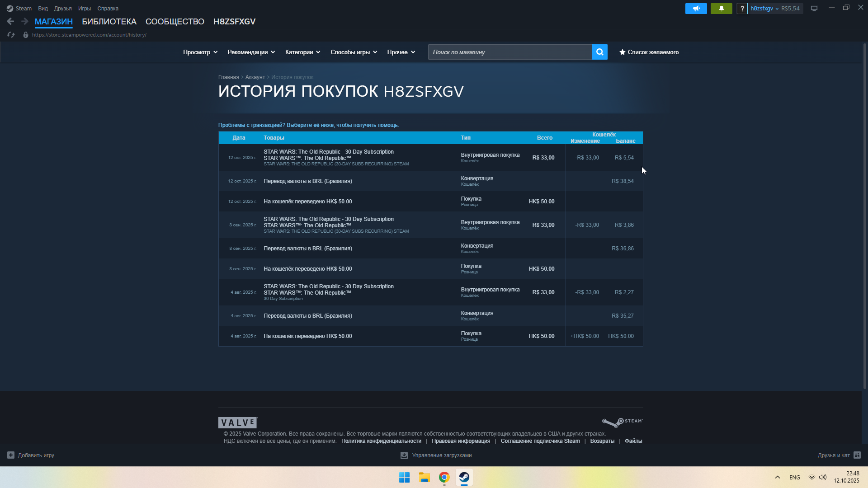The image size is (868, 488).
Task: Open Big Picture mode monitor icon
Action: click(x=814, y=9)
